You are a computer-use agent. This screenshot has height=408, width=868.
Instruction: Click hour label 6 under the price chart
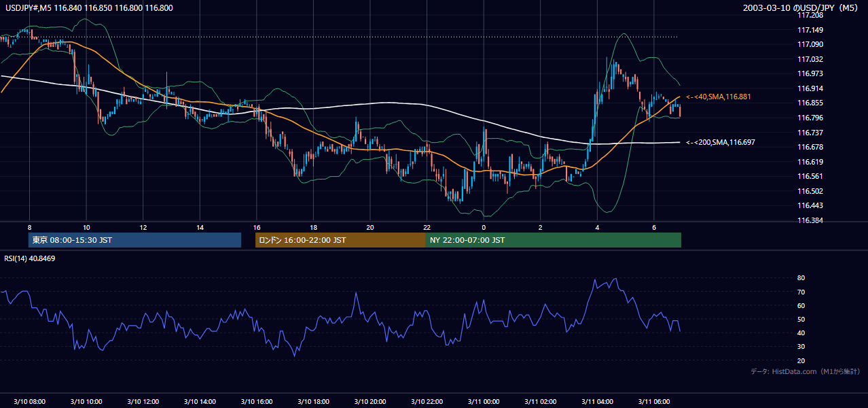pyautogui.click(x=653, y=227)
